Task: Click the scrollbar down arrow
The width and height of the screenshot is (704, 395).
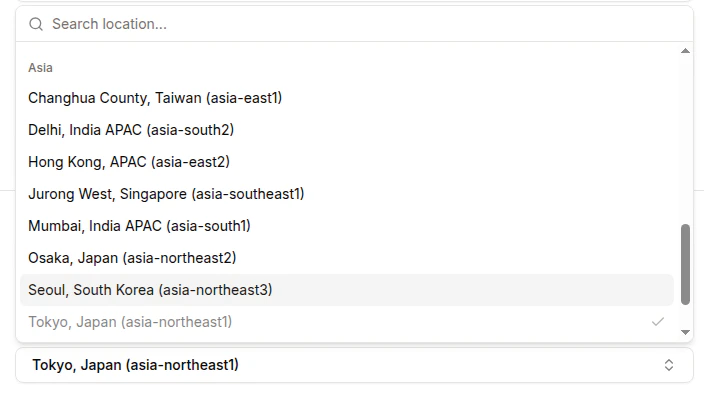Action: (x=685, y=332)
